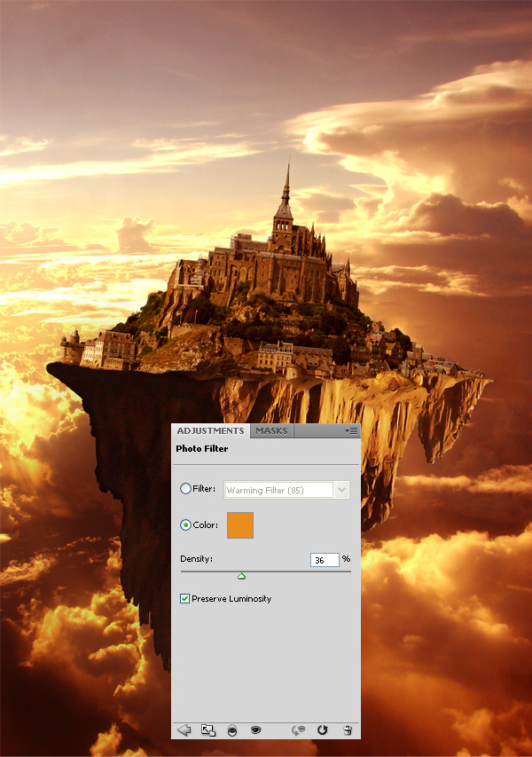Viewport: 532px width, 757px height.
Task: Click the Density slider handle
Action: 242,576
